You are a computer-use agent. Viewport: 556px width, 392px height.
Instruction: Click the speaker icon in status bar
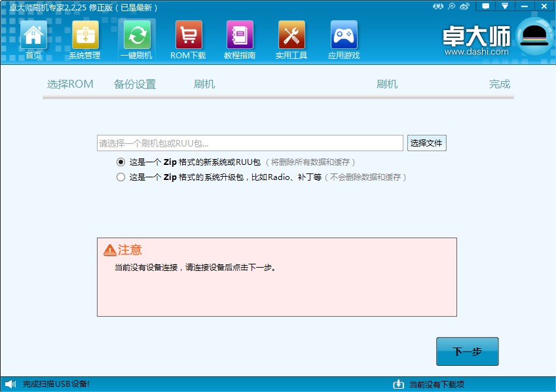[x=10, y=384]
